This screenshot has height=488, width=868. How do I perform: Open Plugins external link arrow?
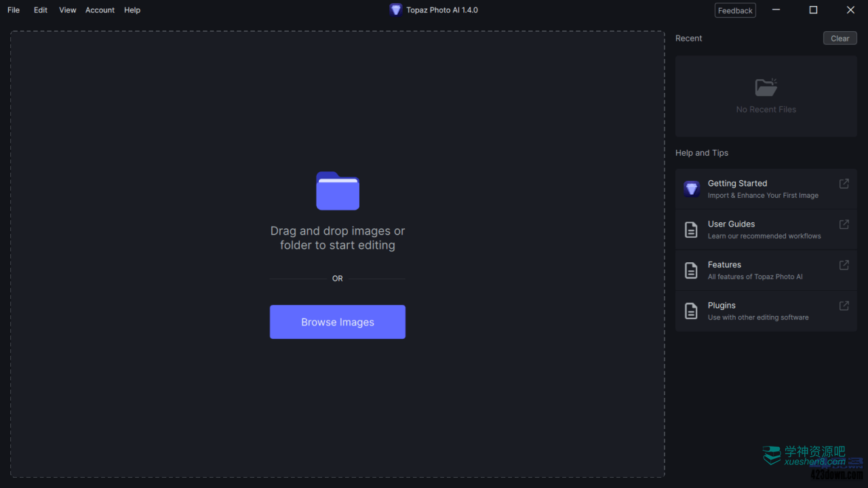pyautogui.click(x=844, y=306)
